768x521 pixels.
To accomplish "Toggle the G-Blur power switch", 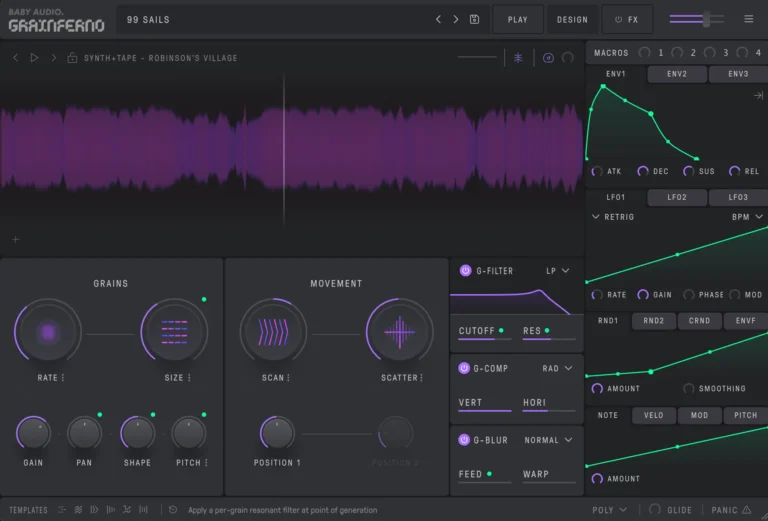I will 465,440.
